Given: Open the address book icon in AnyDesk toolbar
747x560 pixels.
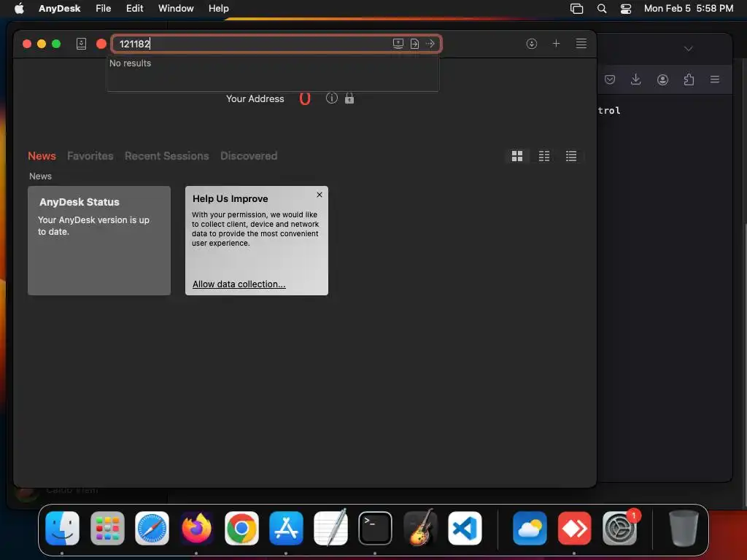Looking at the screenshot, I should 82,44.
